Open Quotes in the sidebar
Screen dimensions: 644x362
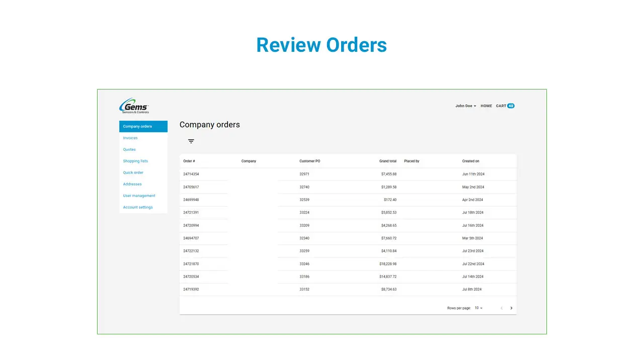[x=129, y=150]
